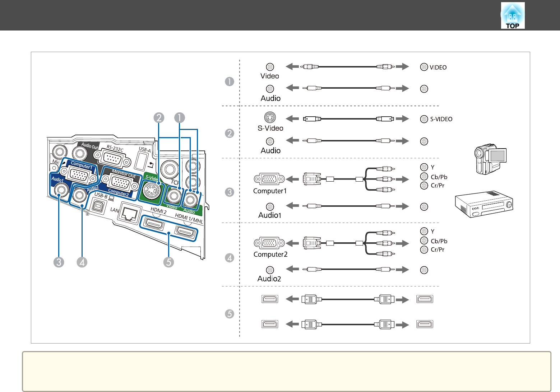
Task: Click the S-Video connector icon above S-Video label
Action: 270,117
